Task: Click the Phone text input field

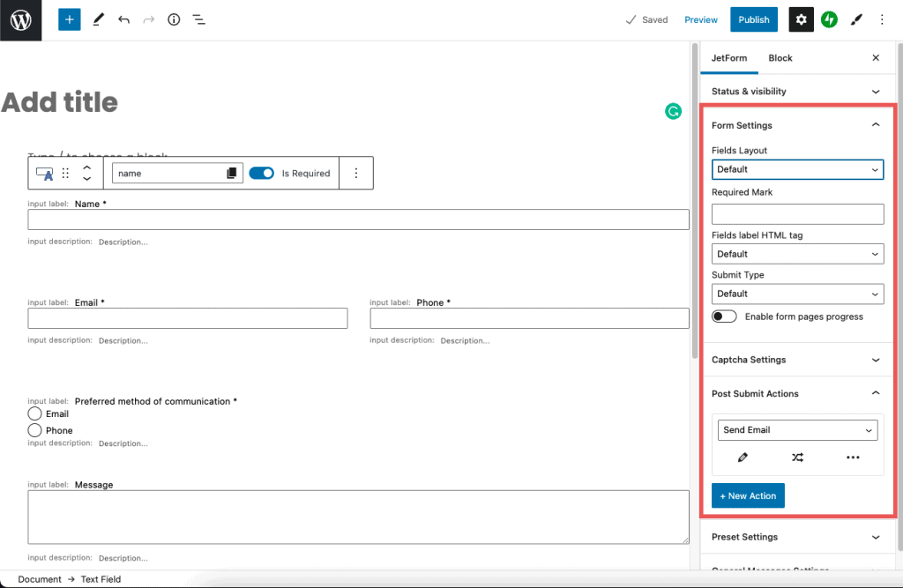Action: click(529, 318)
